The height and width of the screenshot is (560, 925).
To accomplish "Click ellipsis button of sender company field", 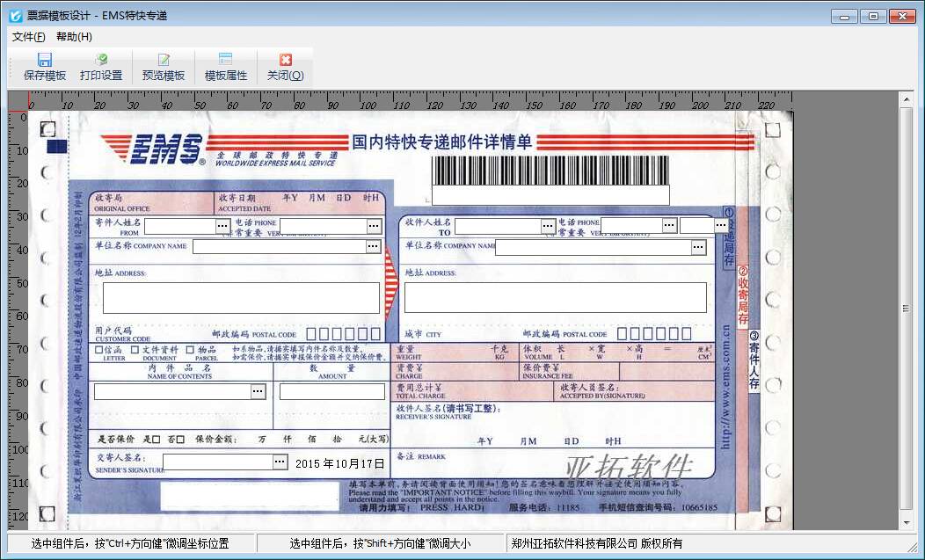I will (374, 247).
